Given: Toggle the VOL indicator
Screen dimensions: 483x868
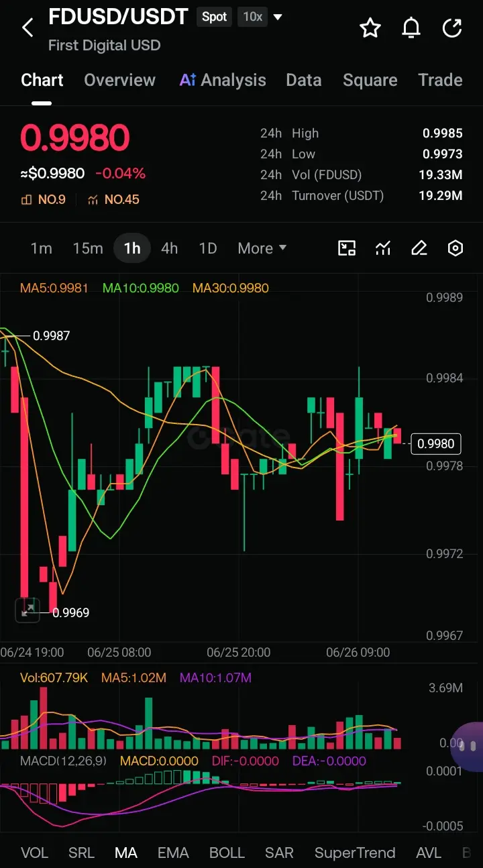Looking at the screenshot, I should (x=35, y=853).
